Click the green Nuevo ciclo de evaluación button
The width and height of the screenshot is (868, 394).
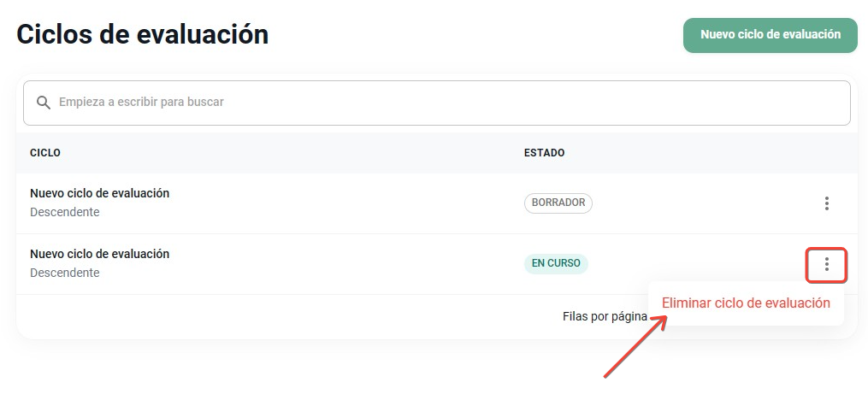coord(770,35)
